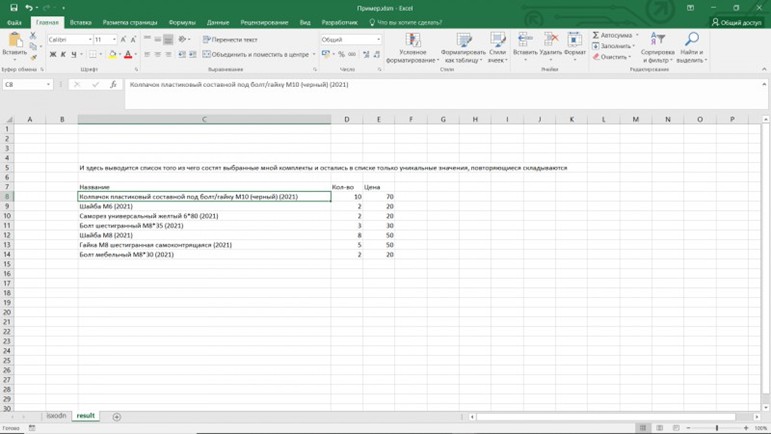
Task: Toggle bottom vertical alignment
Action: 168,39
